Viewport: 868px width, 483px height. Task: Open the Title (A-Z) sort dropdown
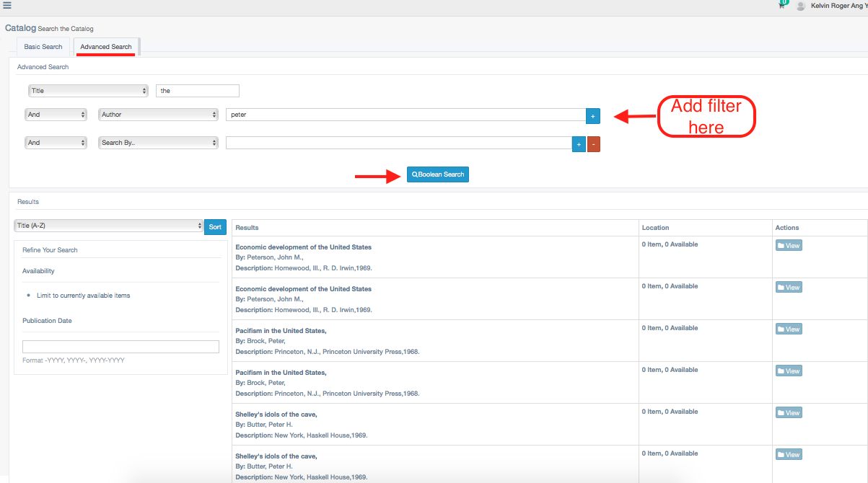tap(108, 226)
